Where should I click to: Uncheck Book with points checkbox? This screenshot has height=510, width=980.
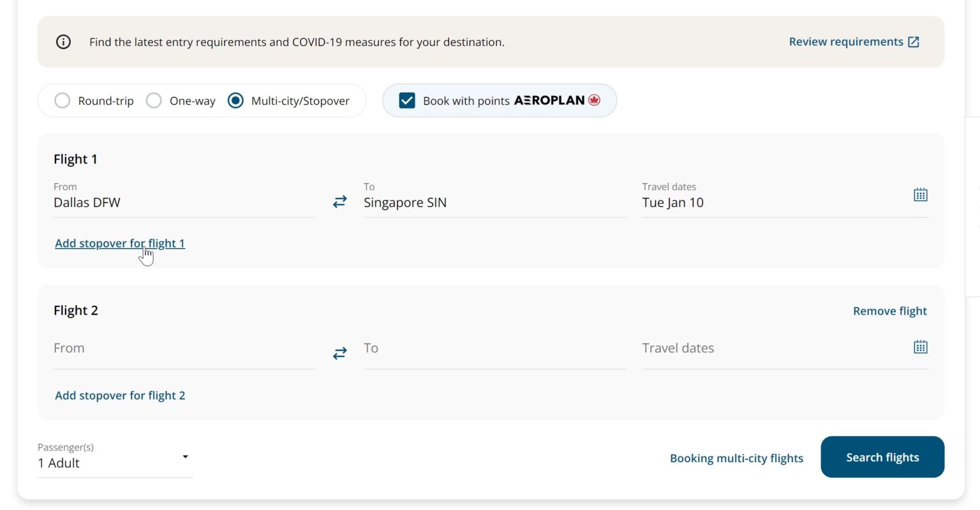pyautogui.click(x=407, y=100)
